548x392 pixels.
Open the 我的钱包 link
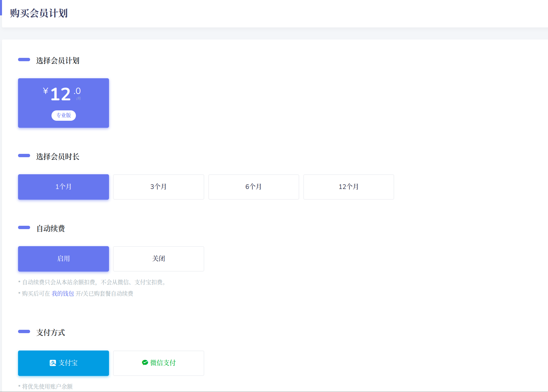[x=63, y=294]
